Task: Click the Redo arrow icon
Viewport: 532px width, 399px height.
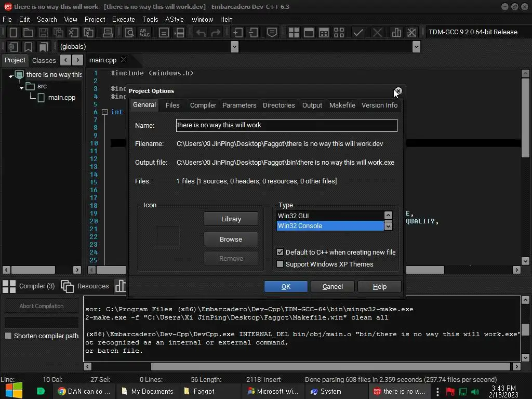Action: coord(216,33)
